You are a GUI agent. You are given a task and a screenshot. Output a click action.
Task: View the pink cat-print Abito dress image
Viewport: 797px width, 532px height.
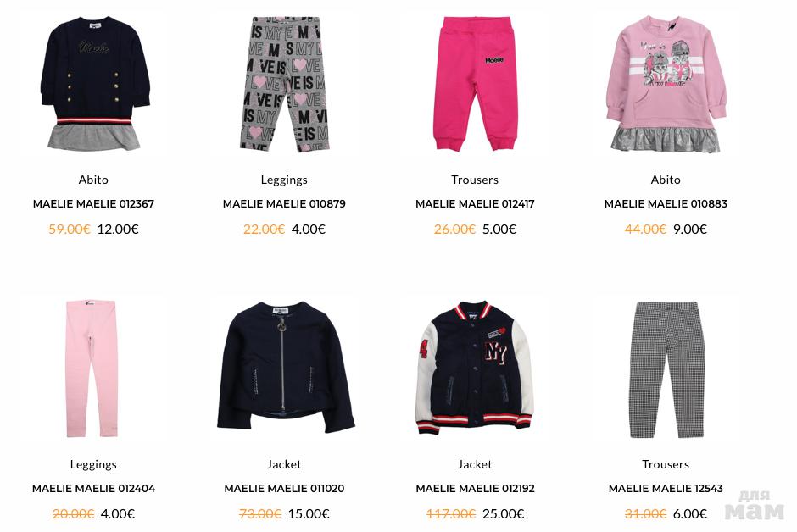(x=666, y=84)
